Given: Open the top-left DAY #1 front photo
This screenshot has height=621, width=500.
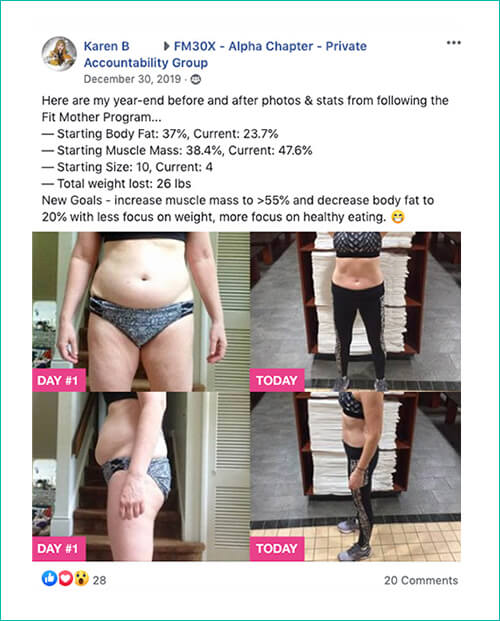Looking at the screenshot, I should point(141,312).
